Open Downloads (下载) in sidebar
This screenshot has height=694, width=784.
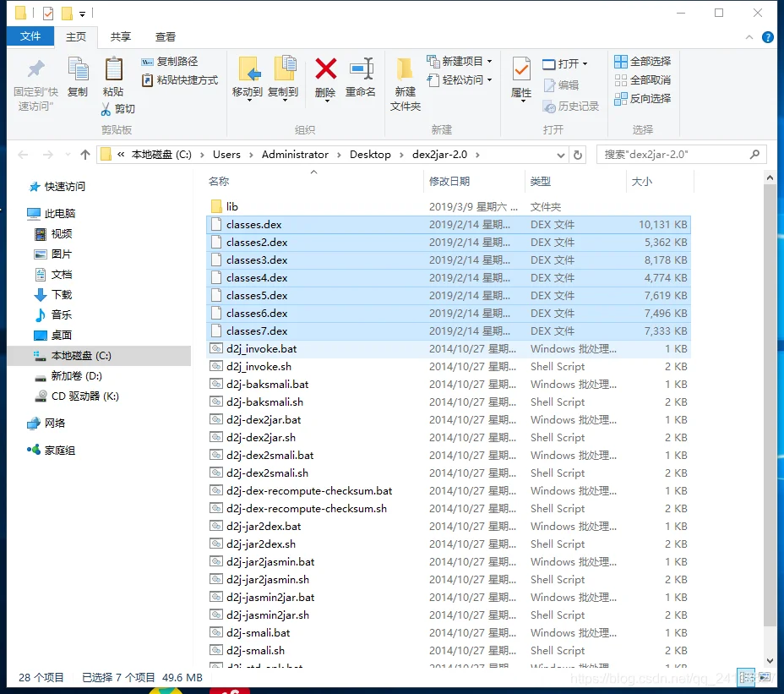pyautogui.click(x=53, y=295)
